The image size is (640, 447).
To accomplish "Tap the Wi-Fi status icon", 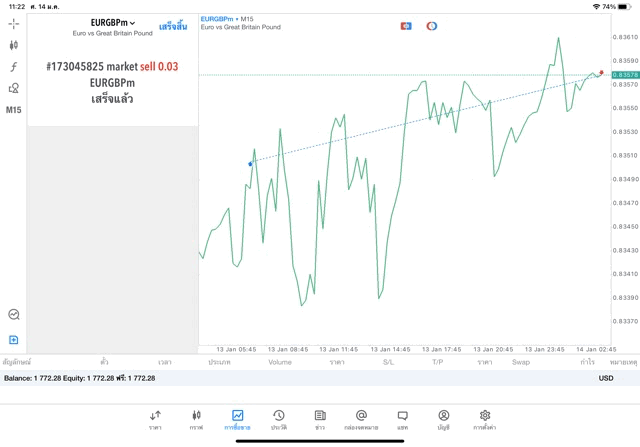I will [x=596, y=7].
